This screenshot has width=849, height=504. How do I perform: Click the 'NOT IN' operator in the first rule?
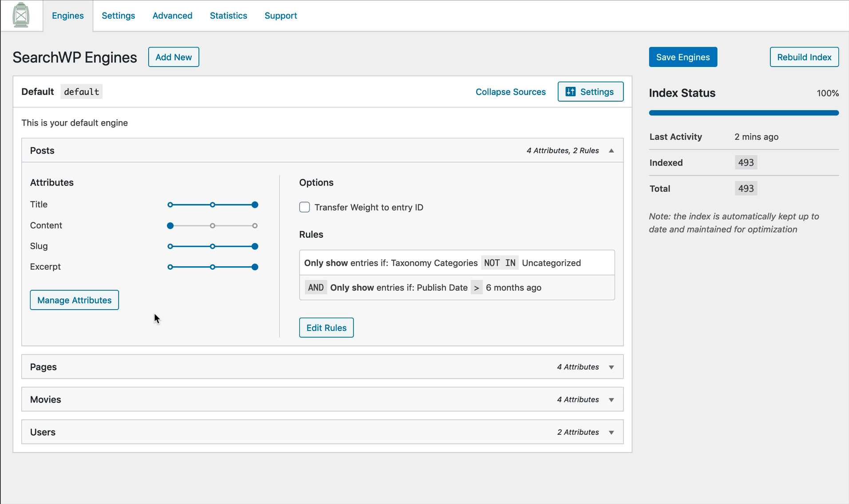500,263
